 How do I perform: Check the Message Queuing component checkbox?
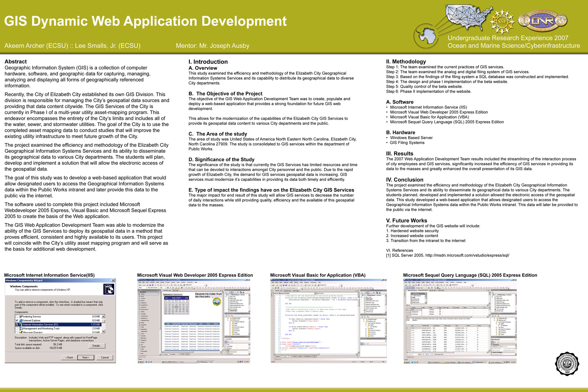coord(17,332)
